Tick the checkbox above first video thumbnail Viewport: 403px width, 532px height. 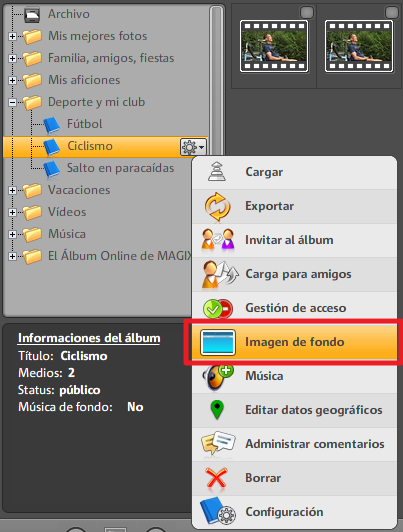[x=307, y=13]
